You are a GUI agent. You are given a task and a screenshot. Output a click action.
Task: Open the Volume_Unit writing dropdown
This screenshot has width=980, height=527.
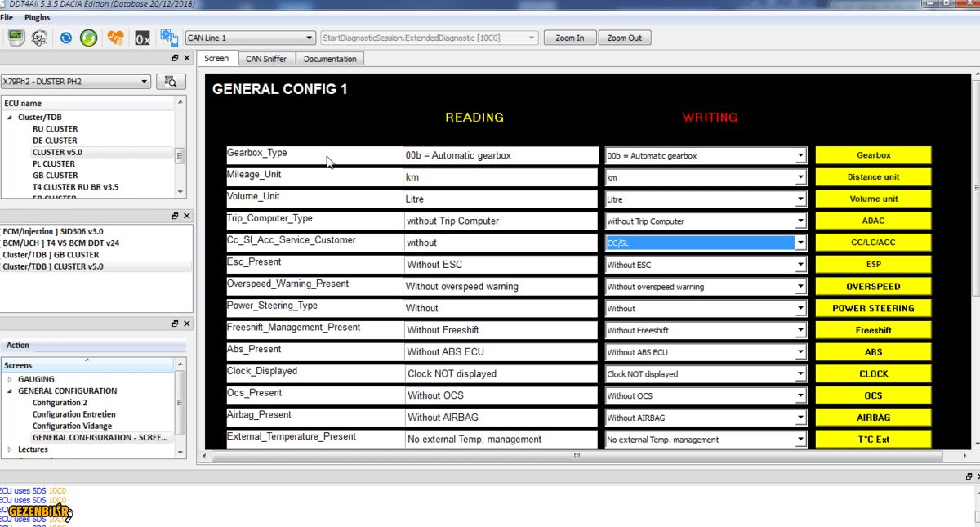coord(706,199)
